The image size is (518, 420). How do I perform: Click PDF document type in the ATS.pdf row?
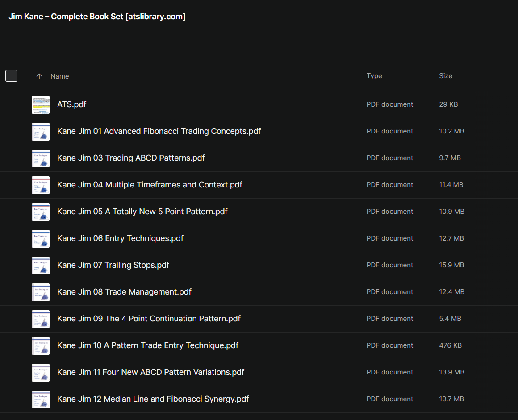coord(390,104)
